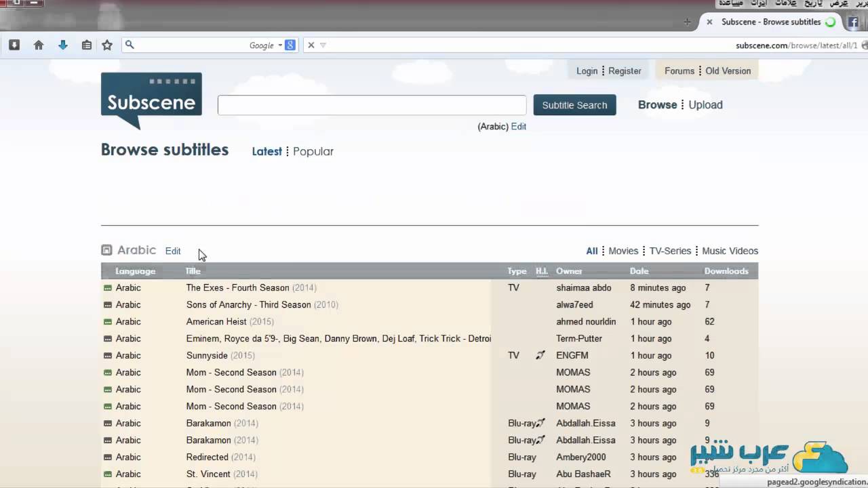Click the H.I. column header
The width and height of the screenshot is (868, 488).
[542, 271]
